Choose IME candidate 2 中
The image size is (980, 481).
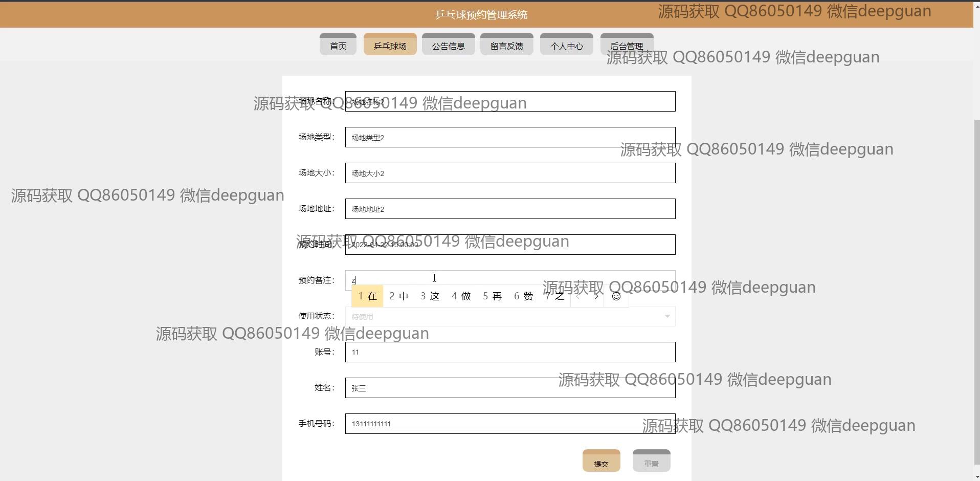(x=398, y=296)
